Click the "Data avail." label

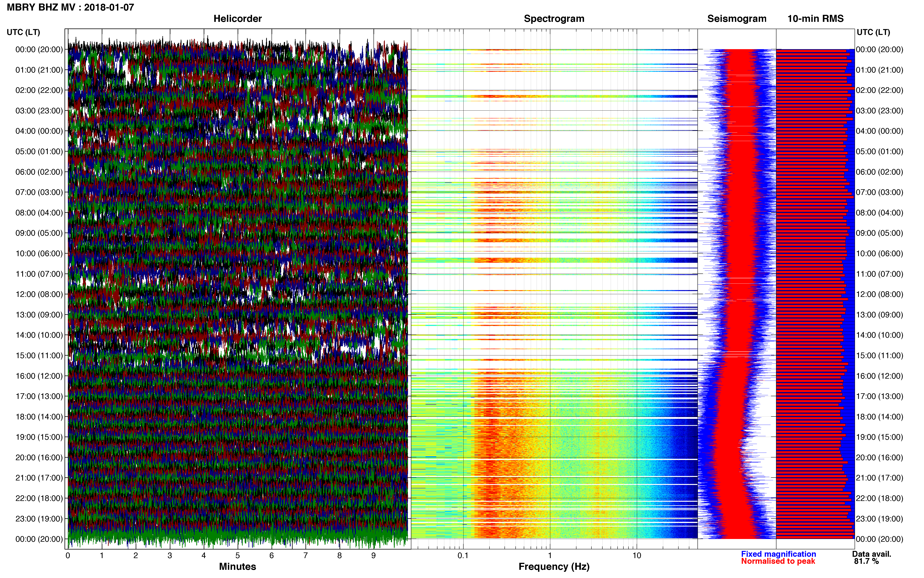tap(872, 554)
